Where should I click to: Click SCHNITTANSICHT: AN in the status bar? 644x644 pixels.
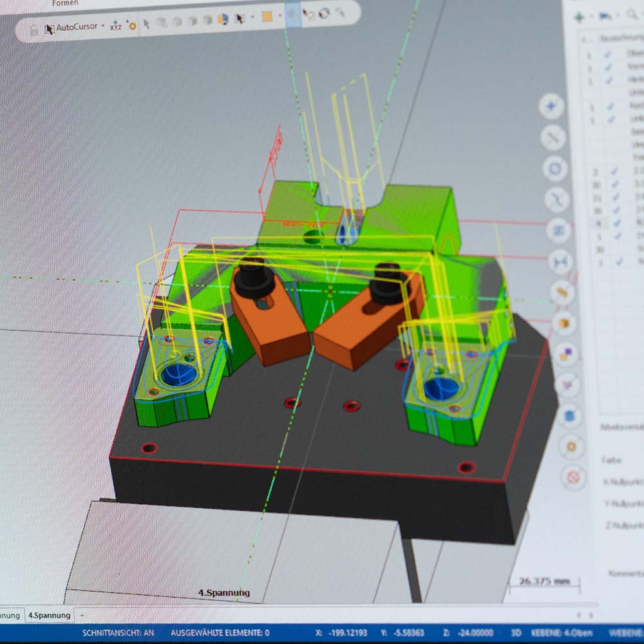tap(119, 633)
